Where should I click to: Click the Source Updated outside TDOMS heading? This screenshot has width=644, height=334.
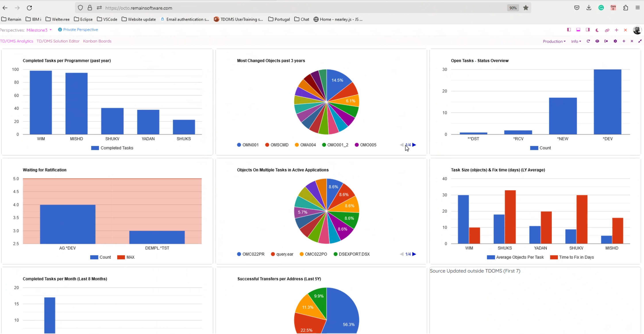(x=475, y=271)
